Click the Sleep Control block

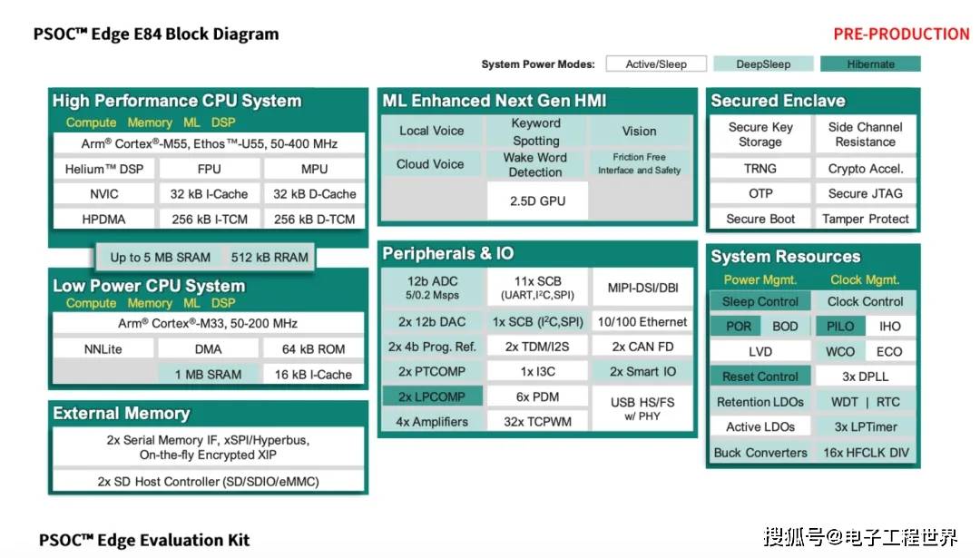(760, 301)
